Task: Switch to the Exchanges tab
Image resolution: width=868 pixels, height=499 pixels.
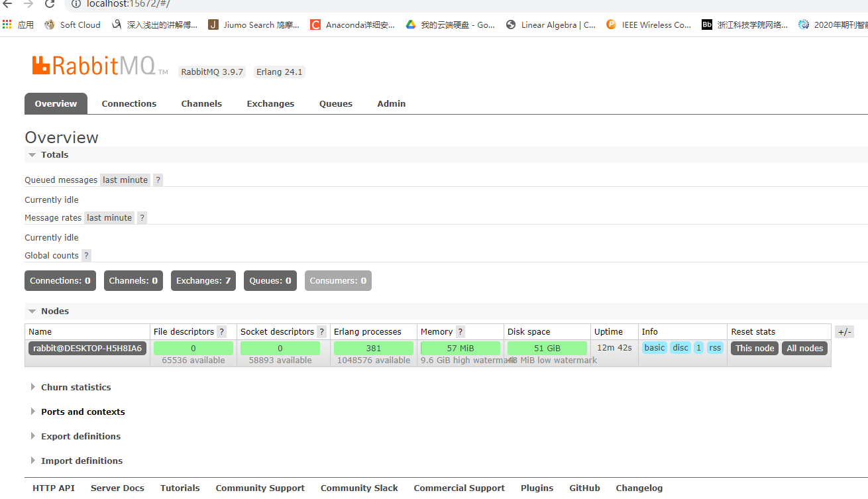Action: pyautogui.click(x=270, y=103)
